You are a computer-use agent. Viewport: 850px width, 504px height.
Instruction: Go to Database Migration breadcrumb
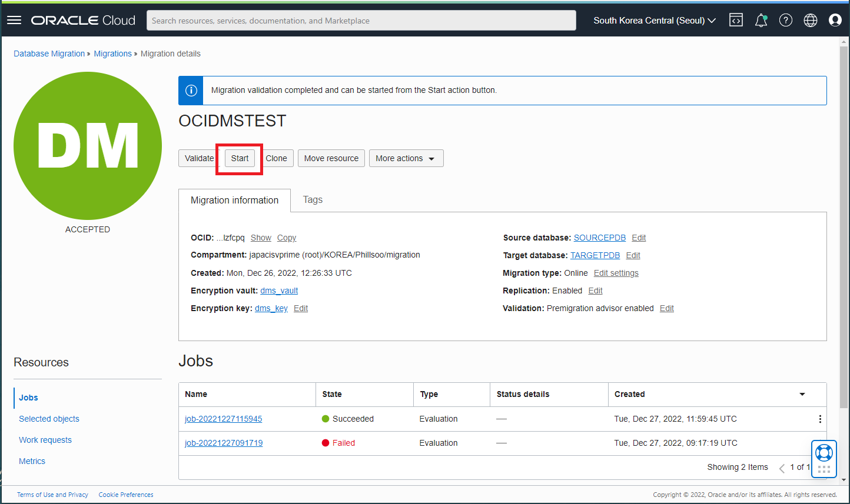pyautogui.click(x=49, y=54)
